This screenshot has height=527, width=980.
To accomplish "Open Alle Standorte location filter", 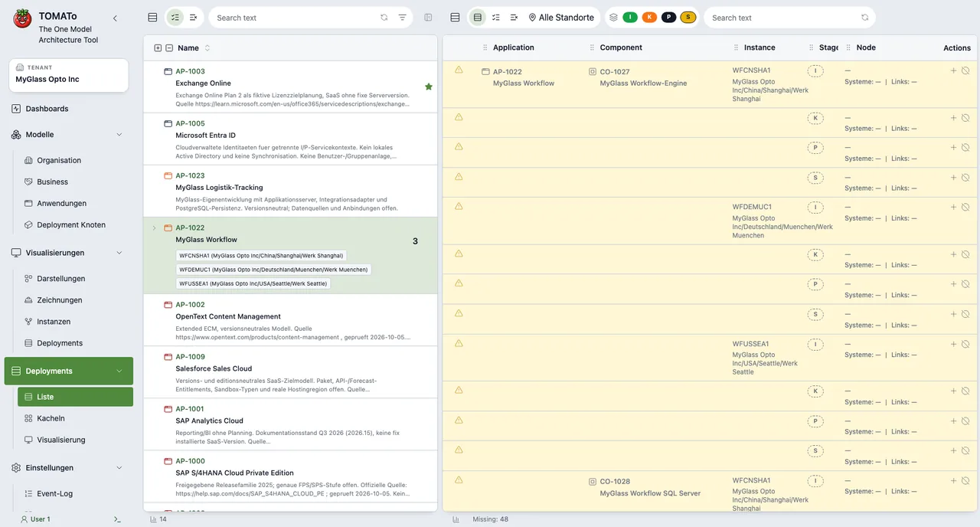I will pyautogui.click(x=561, y=18).
